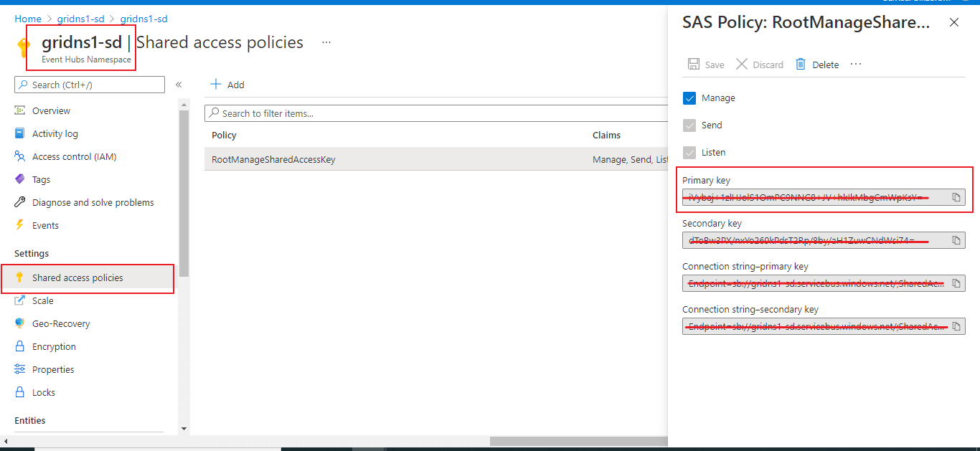
Task: Copy the Primary key to clipboard
Action: coord(956,197)
